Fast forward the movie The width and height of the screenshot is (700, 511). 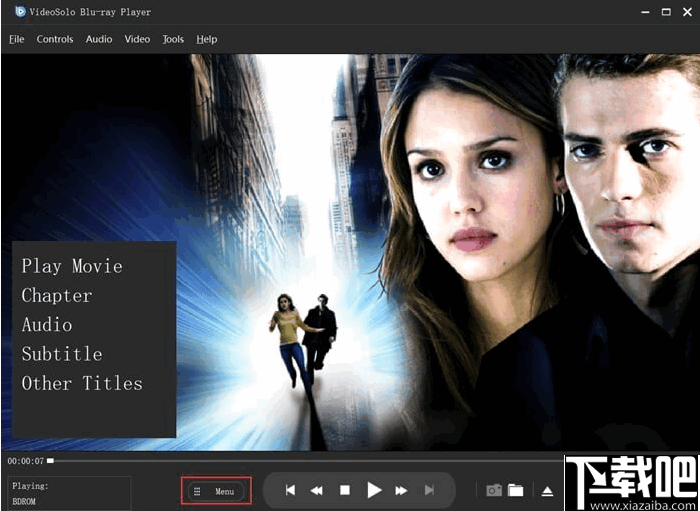coord(401,491)
